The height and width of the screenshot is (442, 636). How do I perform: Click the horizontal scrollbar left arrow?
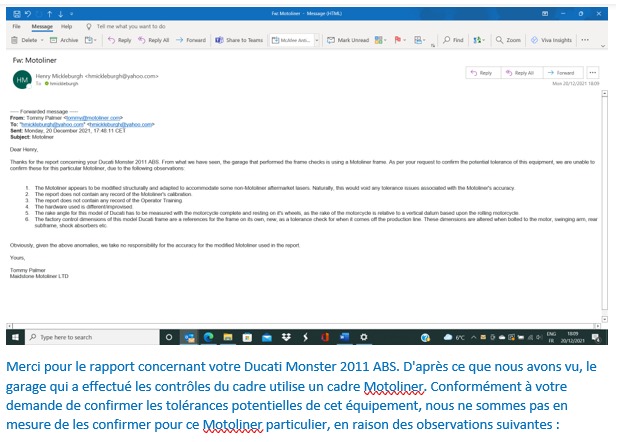coord(9,326)
